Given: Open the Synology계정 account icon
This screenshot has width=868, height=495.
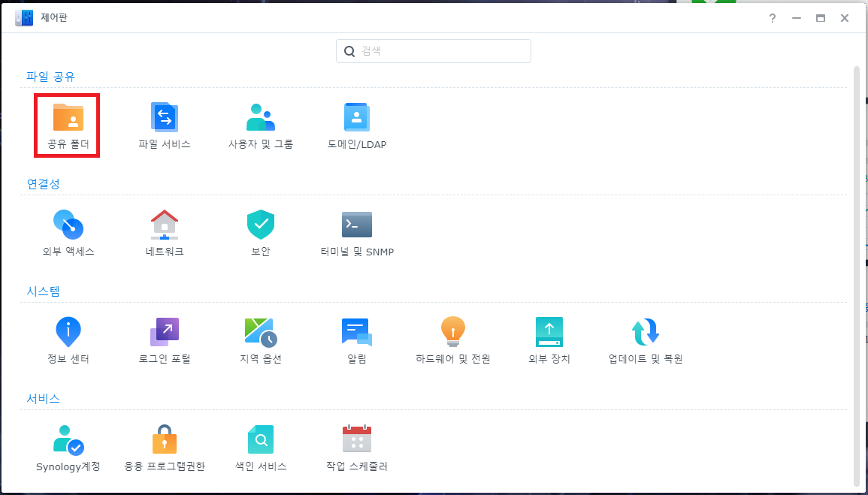Looking at the screenshot, I should click(x=68, y=440).
